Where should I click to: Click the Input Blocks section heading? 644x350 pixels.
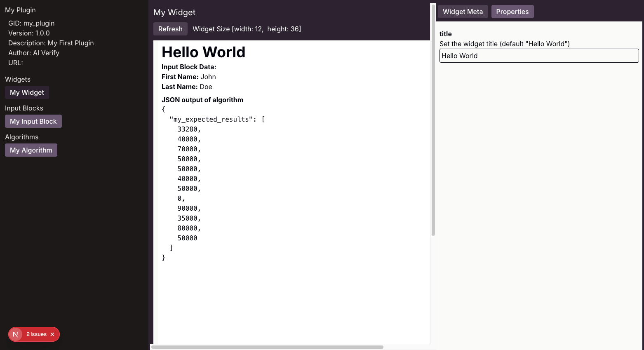(x=24, y=108)
